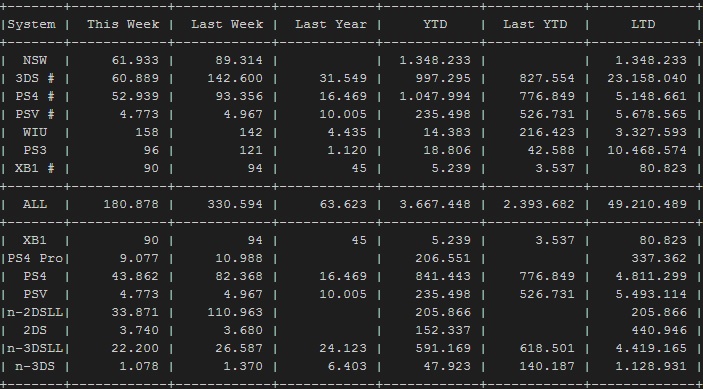Image resolution: width=703 pixels, height=389 pixels.
Task: Click ALL YTD total 3.667.448
Action: [435, 204]
